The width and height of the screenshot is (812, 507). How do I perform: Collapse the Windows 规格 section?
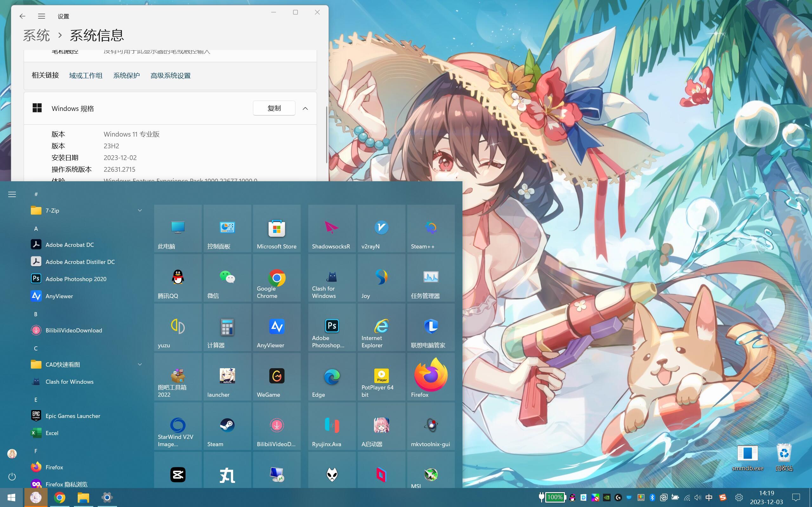[x=305, y=108]
